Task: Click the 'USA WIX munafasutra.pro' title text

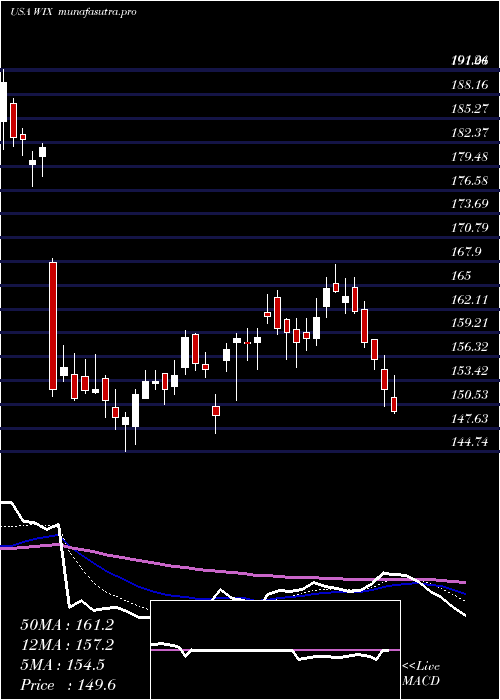Action: pyautogui.click(x=73, y=12)
